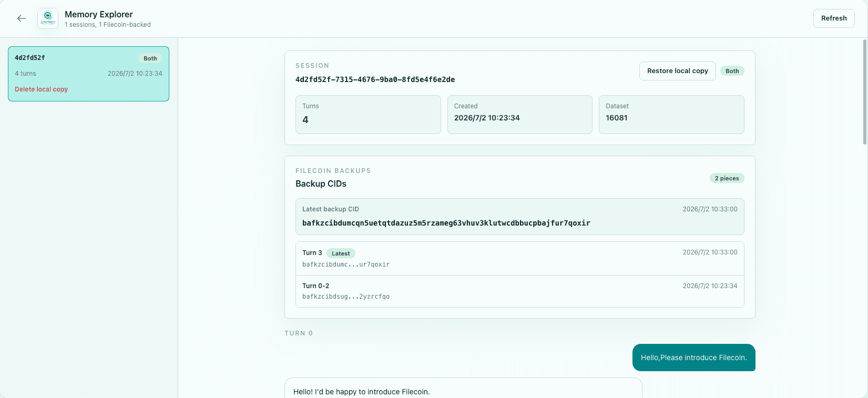Select session 4d2fd52f in sidebar
This screenshot has height=398, width=868.
(88, 74)
